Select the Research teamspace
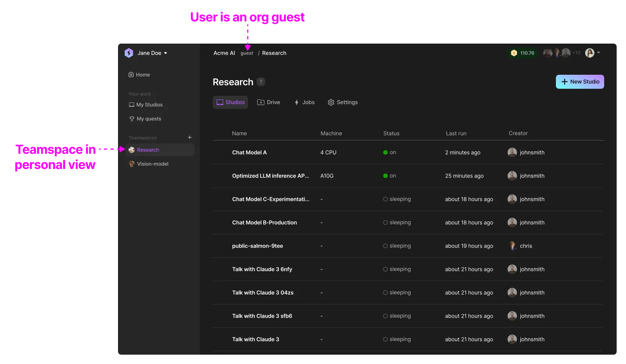Viewport: 626px width, 364px height. click(x=160, y=150)
